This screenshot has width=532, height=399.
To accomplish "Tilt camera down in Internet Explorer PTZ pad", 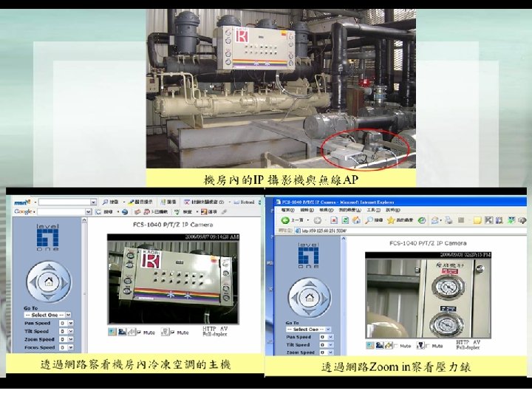I will click(x=309, y=312).
